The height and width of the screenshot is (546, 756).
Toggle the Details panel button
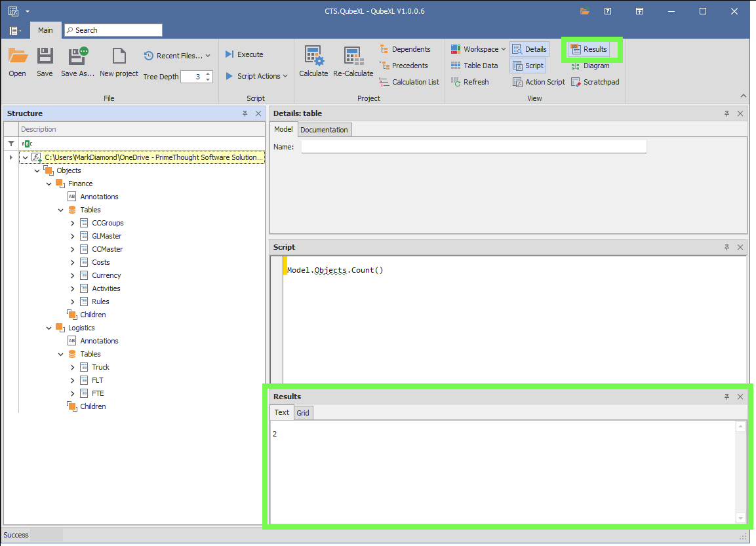[x=529, y=49]
